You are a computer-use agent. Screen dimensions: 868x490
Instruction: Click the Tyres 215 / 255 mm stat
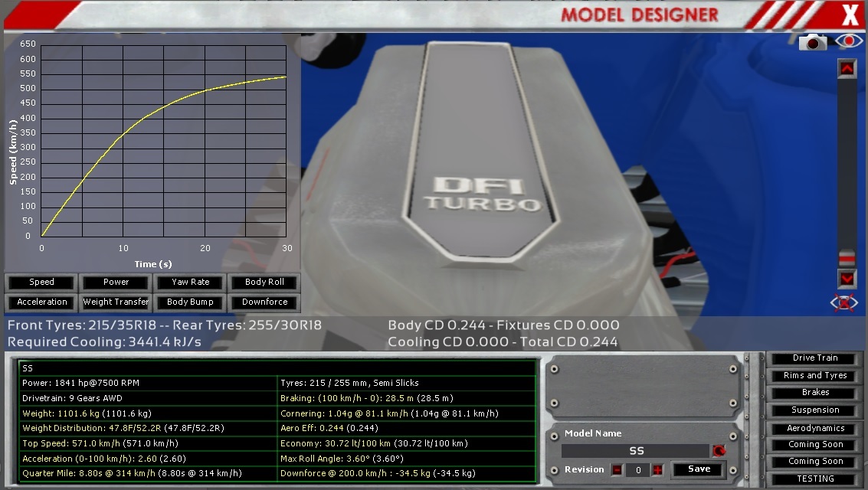[x=349, y=383]
